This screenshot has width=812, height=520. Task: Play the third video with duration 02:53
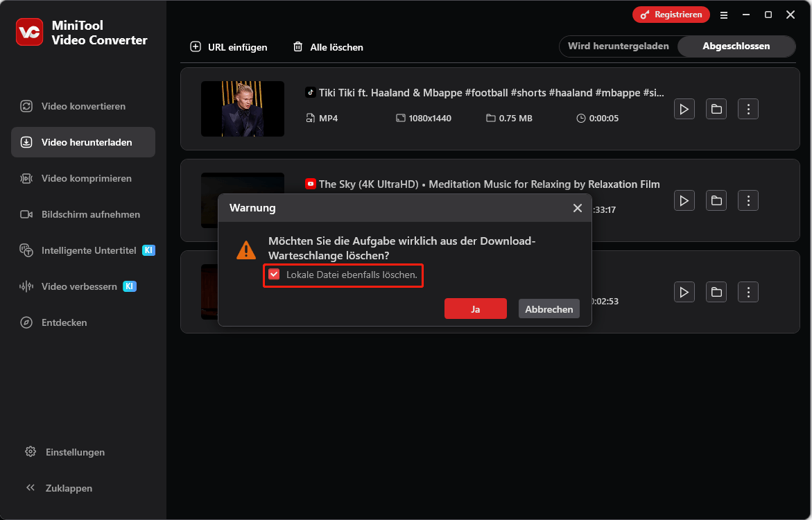[684, 292]
